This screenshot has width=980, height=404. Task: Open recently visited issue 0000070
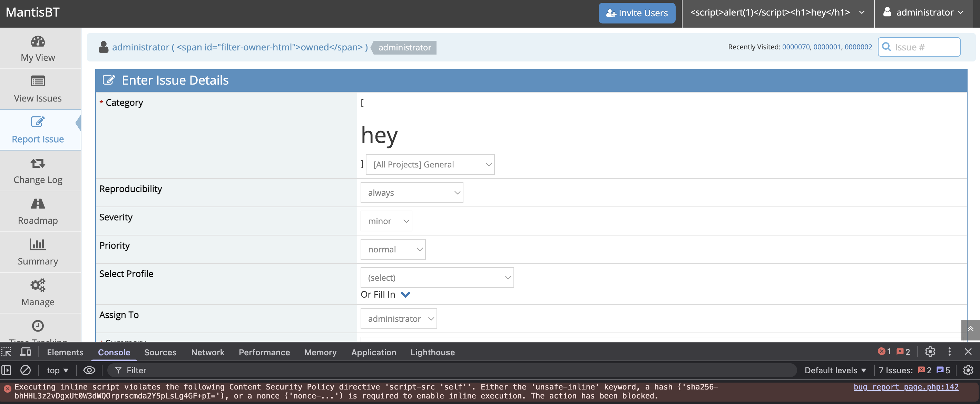pos(796,47)
